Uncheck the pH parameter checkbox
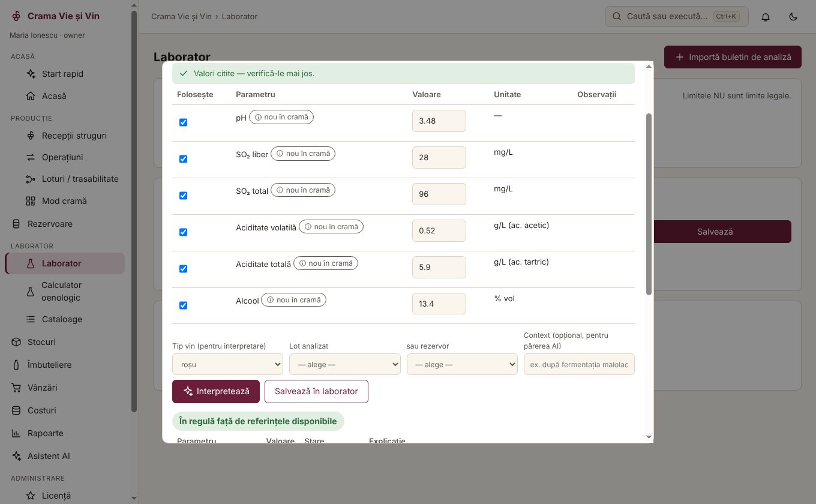 point(184,122)
